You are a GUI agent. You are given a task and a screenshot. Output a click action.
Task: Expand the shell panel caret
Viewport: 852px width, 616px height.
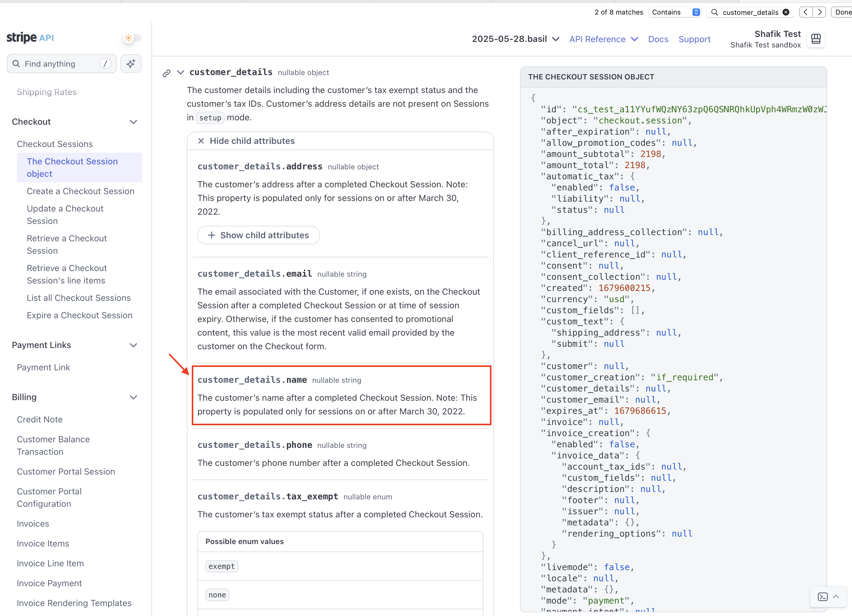click(x=836, y=596)
